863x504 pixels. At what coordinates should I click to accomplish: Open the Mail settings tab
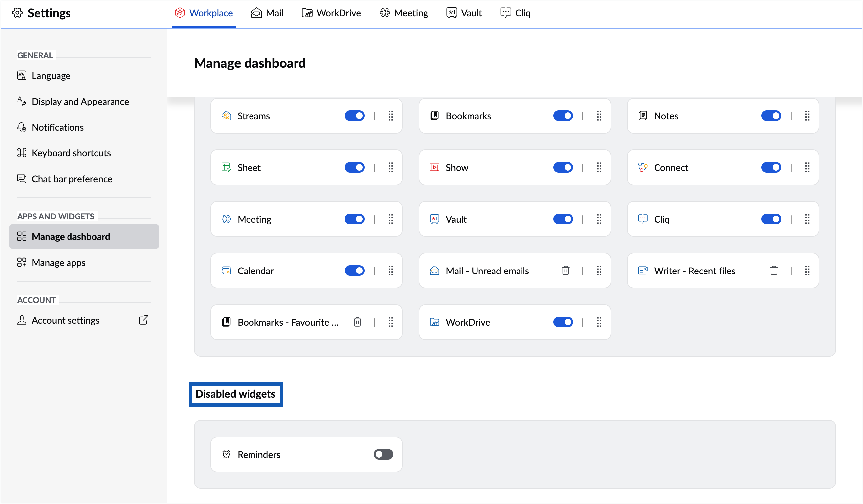[x=267, y=13]
